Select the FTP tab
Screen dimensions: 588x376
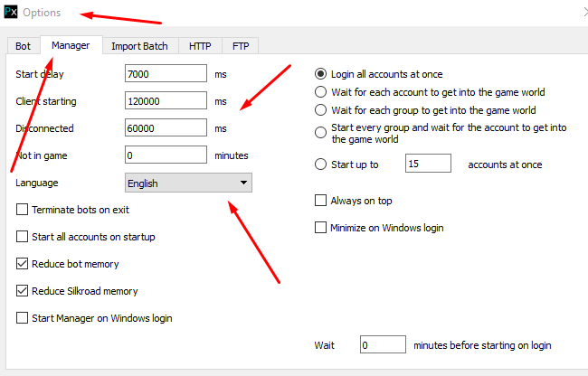(240, 45)
